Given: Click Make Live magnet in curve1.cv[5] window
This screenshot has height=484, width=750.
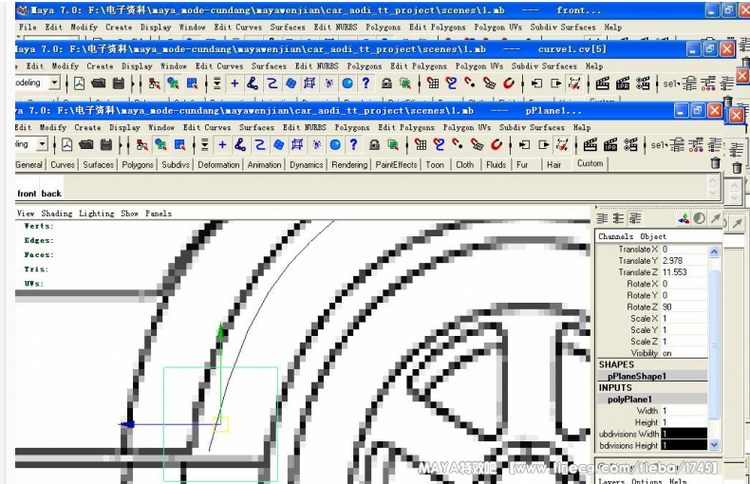Looking at the screenshot, I should 508,83.
